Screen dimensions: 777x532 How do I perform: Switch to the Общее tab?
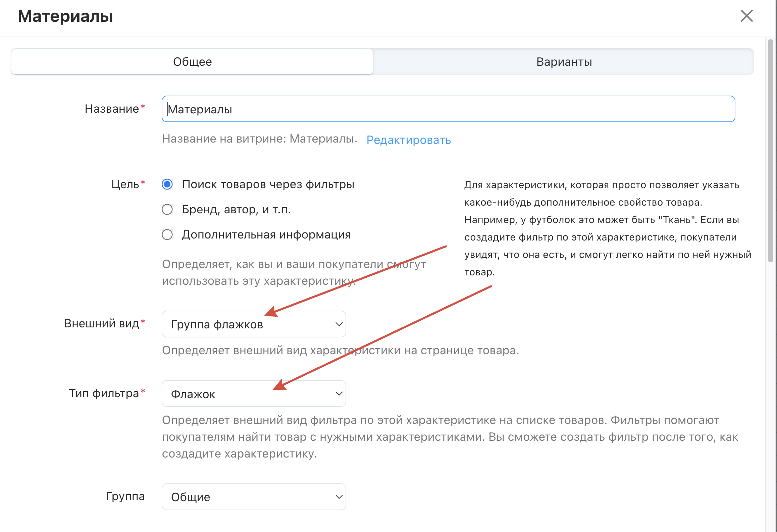point(192,62)
